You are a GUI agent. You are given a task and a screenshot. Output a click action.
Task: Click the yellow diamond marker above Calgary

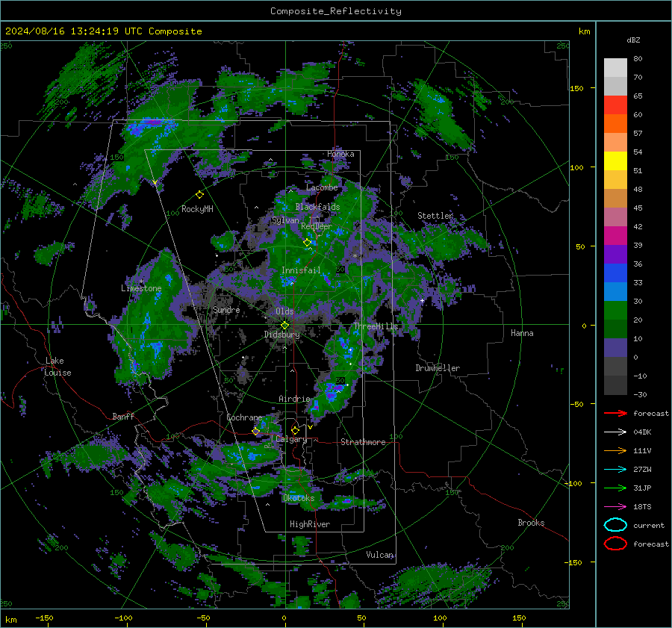click(x=295, y=430)
